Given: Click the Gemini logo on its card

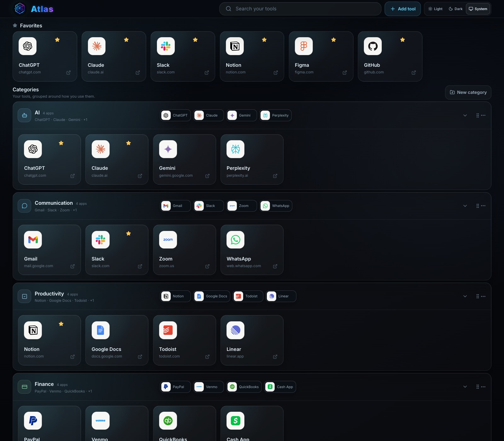Looking at the screenshot, I should [x=168, y=149].
